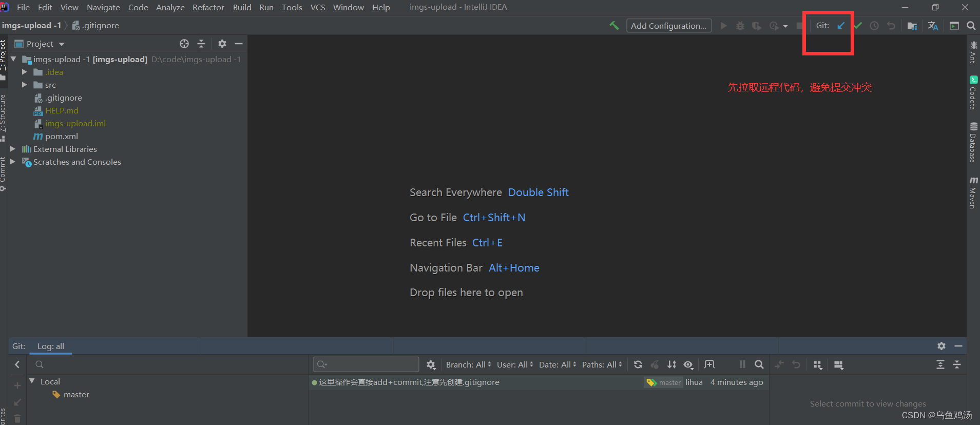Click the IntelliSort arrows icon in Git log
This screenshot has height=425, width=980.
[x=671, y=364]
